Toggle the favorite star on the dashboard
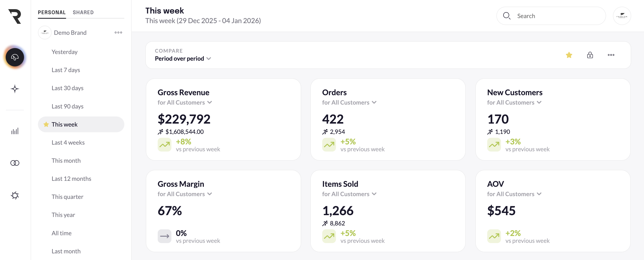Image resolution: width=644 pixels, height=260 pixels. coord(569,55)
